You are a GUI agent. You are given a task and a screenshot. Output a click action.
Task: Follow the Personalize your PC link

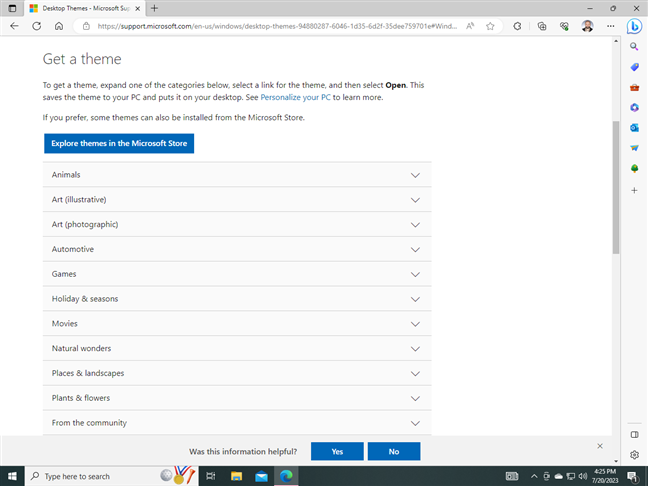[295, 97]
